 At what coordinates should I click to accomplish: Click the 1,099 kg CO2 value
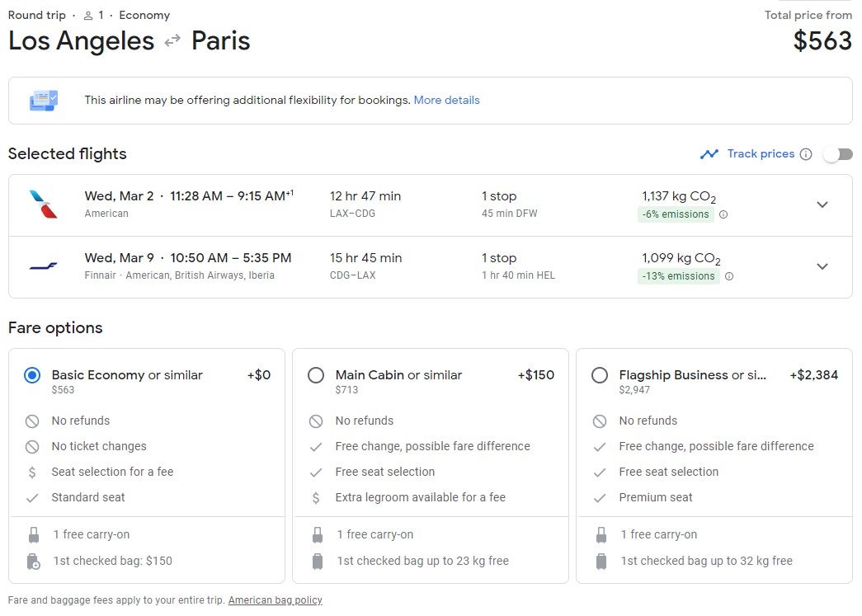tap(681, 259)
